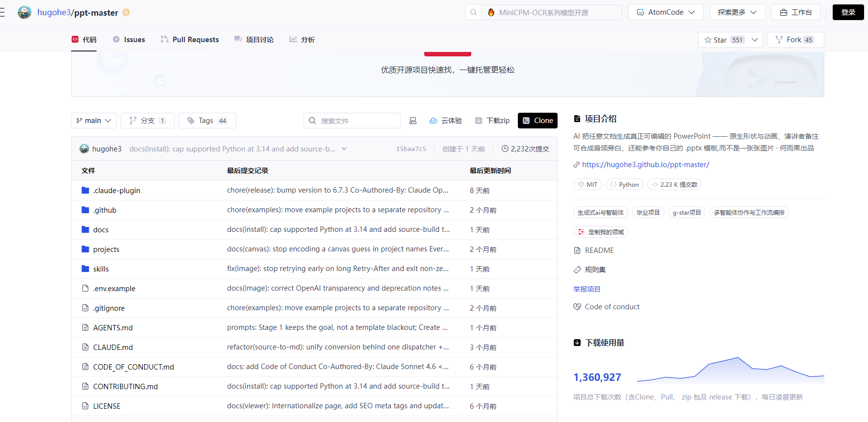Expand the 探索更多 menu

click(738, 12)
